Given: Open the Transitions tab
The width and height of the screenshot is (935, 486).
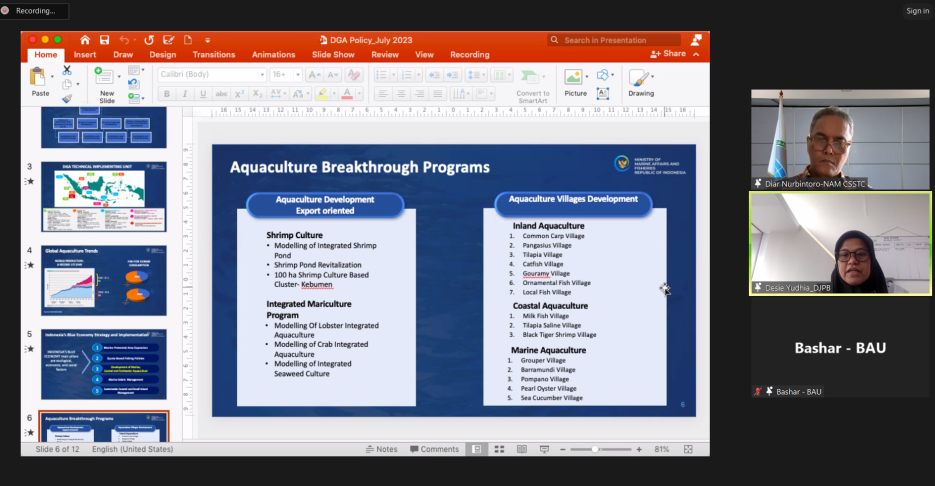Looking at the screenshot, I should pos(214,55).
